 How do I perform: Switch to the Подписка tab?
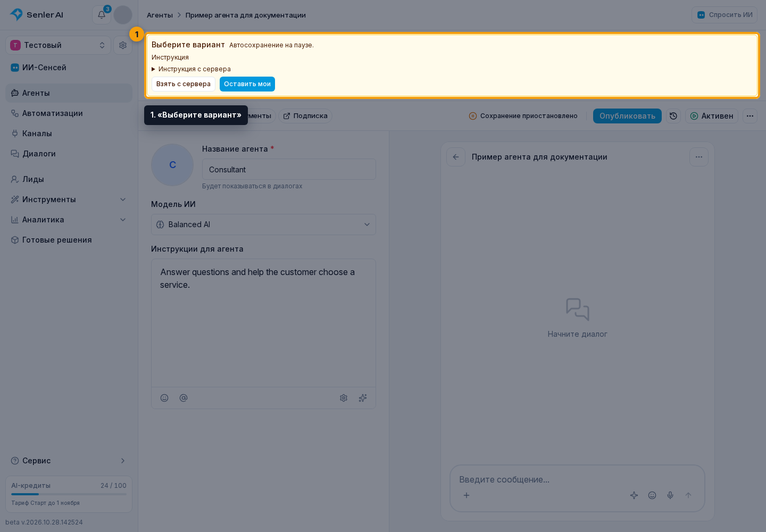pos(305,116)
